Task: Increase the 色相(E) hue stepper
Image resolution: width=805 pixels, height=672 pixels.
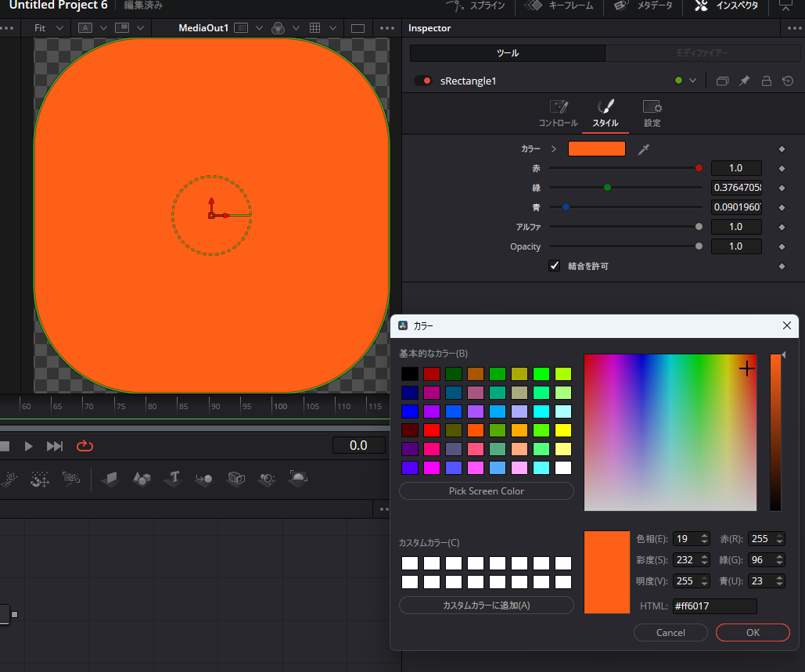Action: pos(704,535)
